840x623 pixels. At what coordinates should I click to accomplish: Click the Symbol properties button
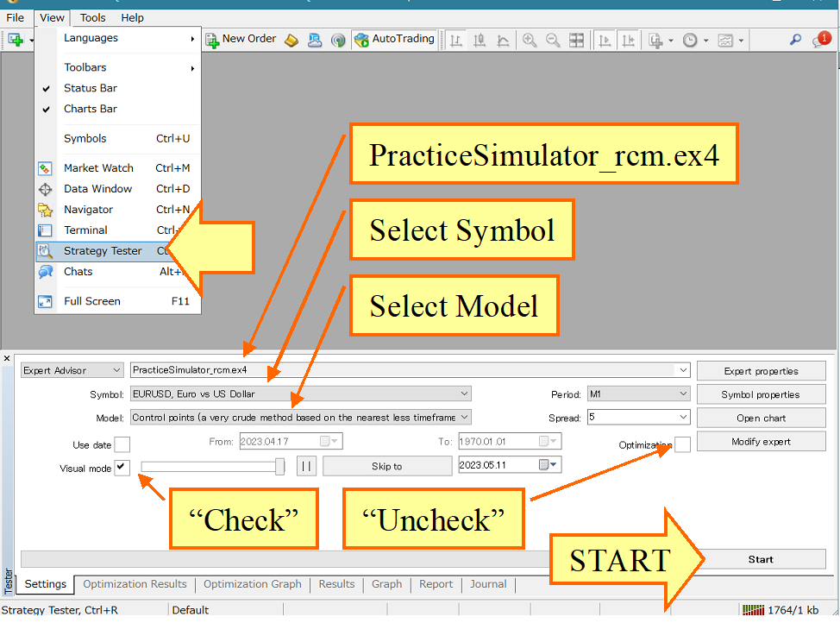761,394
